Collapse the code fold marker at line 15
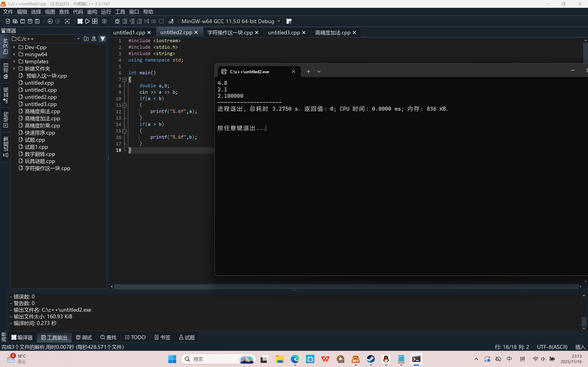Screen dimensions: 588x367 click(x=124, y=131)
